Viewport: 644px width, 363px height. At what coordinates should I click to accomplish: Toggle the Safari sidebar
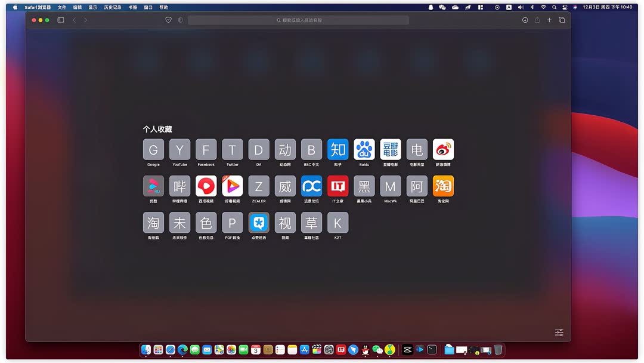coord(60,20)
